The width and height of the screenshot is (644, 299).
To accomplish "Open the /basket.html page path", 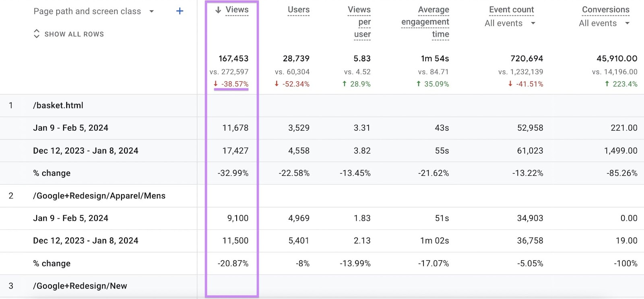I will pos(58,105).
